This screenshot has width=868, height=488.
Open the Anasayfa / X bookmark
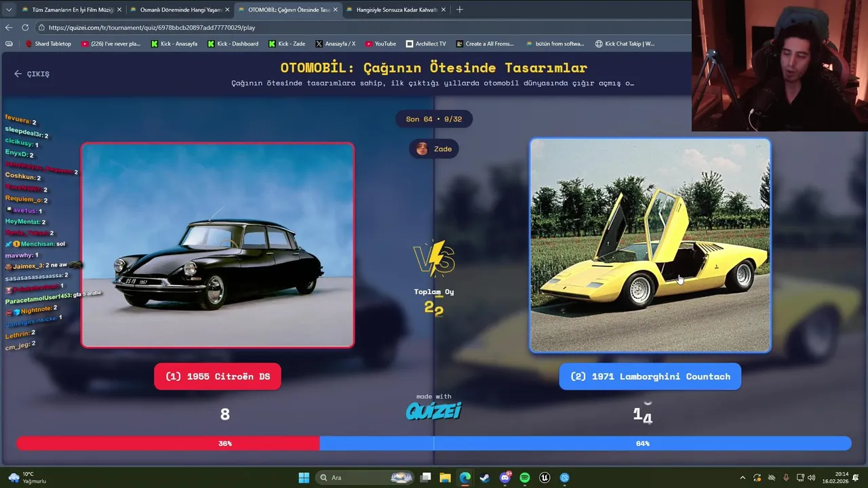(x=335, y=44)
